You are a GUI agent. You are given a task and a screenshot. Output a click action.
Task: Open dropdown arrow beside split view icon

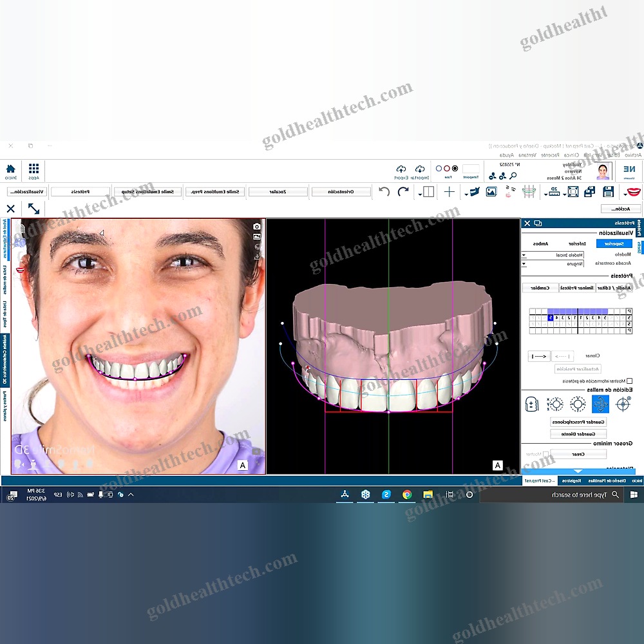[x=420, y=194]
